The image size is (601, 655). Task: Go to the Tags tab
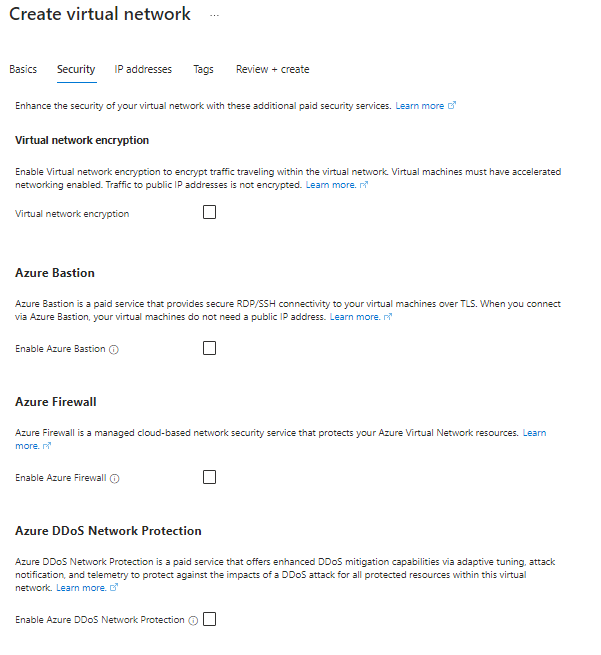coord(203,69)
